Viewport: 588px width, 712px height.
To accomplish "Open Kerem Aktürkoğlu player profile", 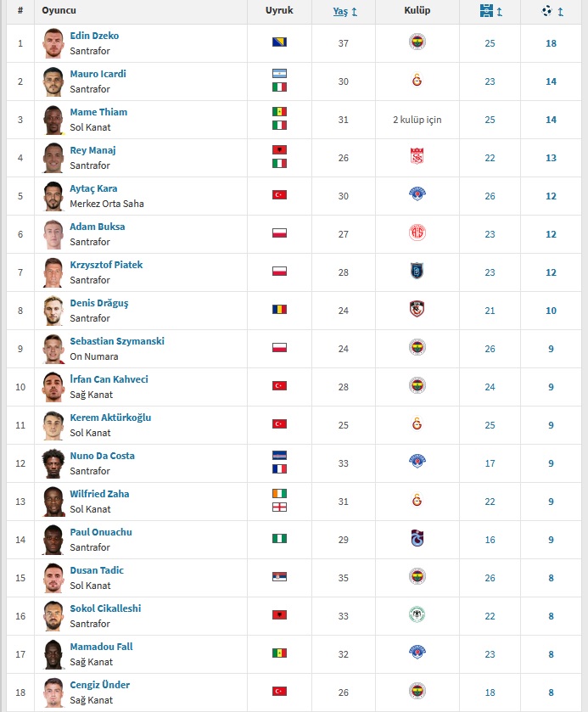I will pos(110,418).
